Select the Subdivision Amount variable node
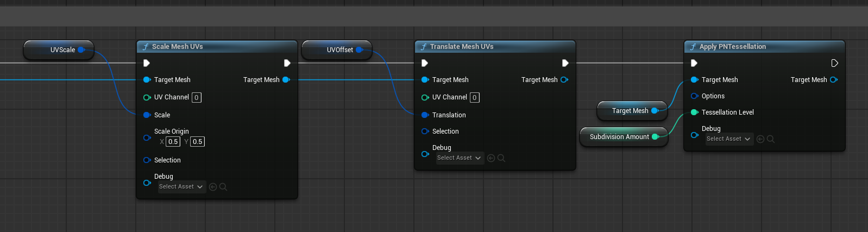The height and width of the screenshot is (232, 868). pyautogui.click(x=619, y=137)
